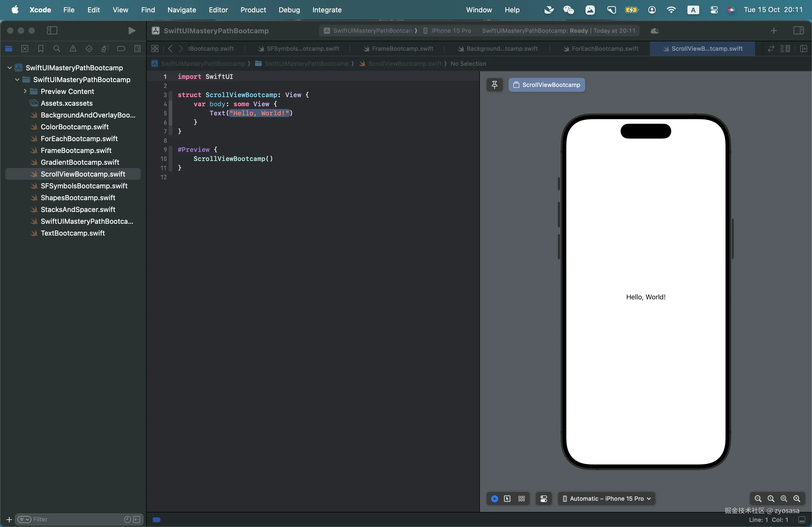Viewport: 812px width, 527px height.
Task: Click the preview zoom out icon
Action: pyautogui.click(x=758, y=499)
